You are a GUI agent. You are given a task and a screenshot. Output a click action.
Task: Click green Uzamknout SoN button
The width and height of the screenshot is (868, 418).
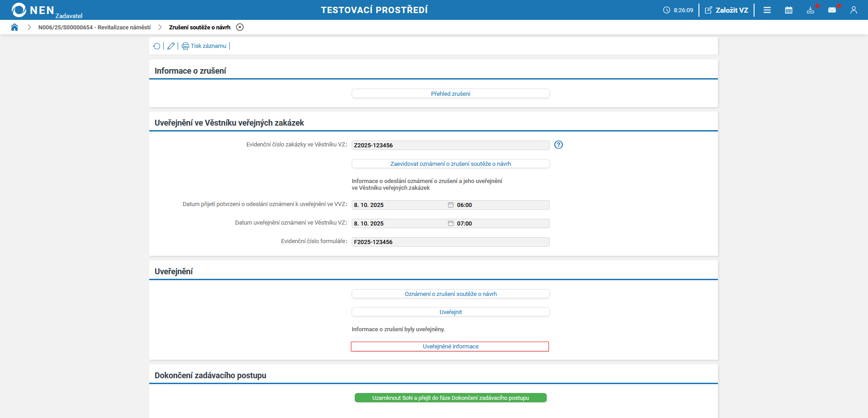click(450, 398)
